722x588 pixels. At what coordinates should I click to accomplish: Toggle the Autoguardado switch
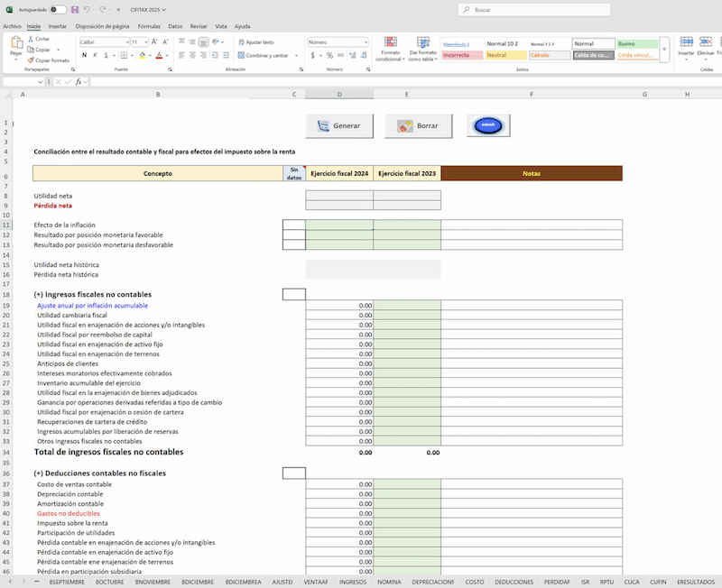pos(58,9)
